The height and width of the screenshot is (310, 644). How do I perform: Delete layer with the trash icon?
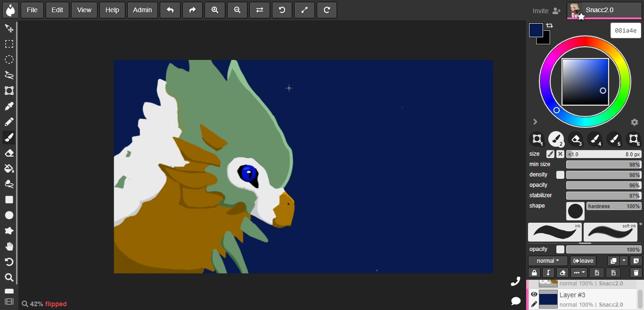point(636,273)
